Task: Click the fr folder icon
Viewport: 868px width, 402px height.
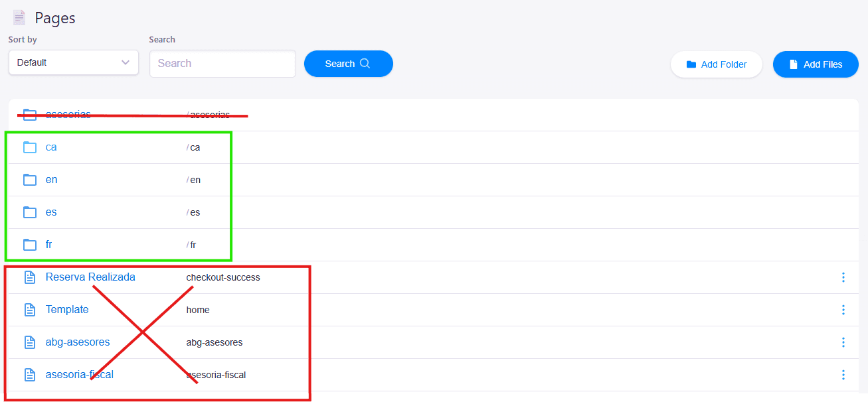Action: click(30, 245)
